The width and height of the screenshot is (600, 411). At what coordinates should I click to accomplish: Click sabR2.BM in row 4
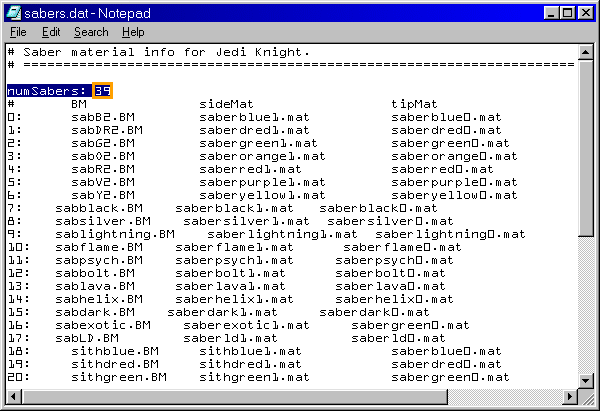[103, 169]
